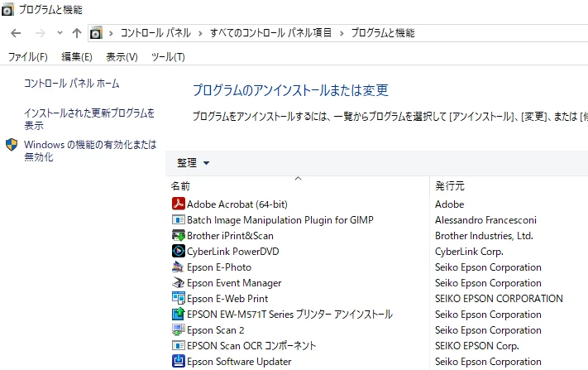Expand the chevron before コントロール パネル breadcrumb
Viewport: 588px width, 370px height.
111,33
